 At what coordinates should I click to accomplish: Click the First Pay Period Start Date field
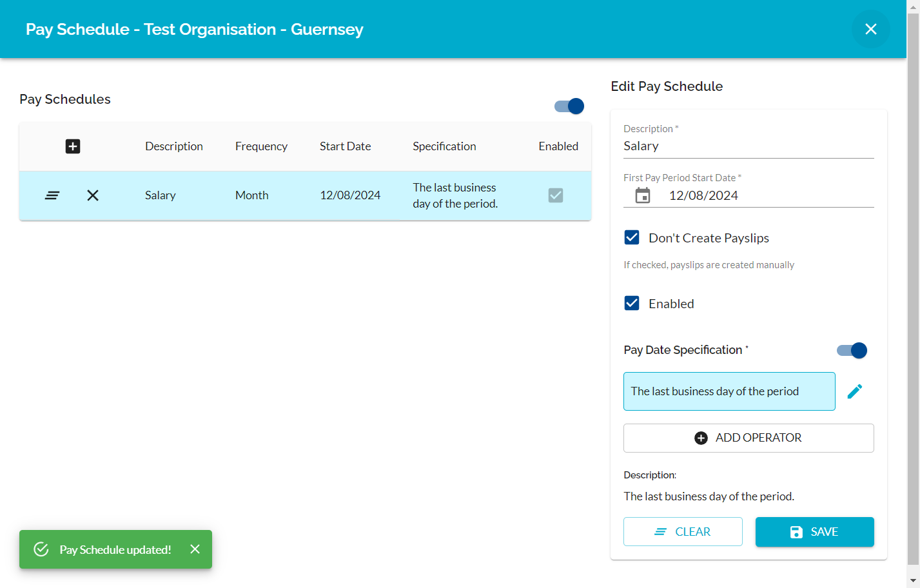(x=749, y=195)
